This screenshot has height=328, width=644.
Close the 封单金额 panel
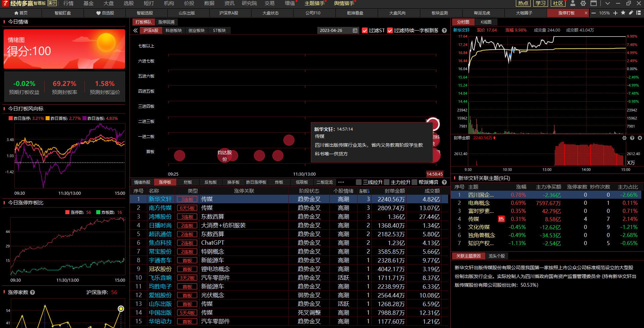640,138
